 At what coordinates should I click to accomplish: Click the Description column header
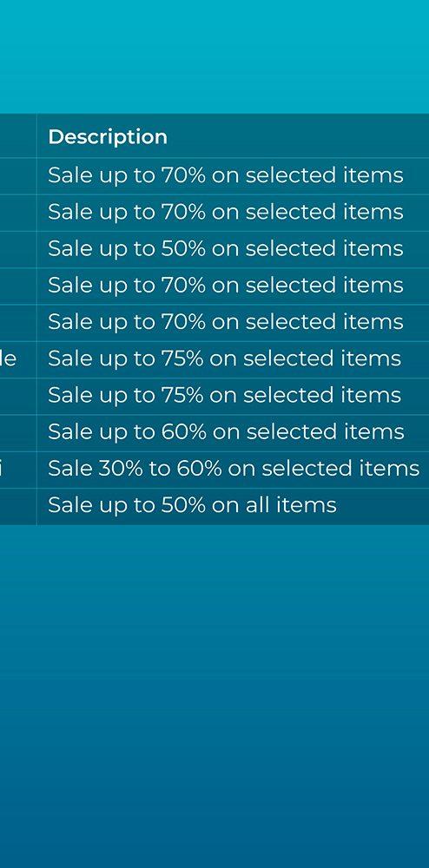(x=108, y=137)
